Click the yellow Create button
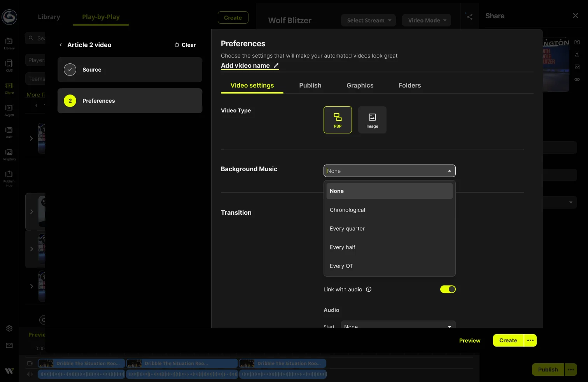This screenshot has width=588, height=382. pos(508,340)
